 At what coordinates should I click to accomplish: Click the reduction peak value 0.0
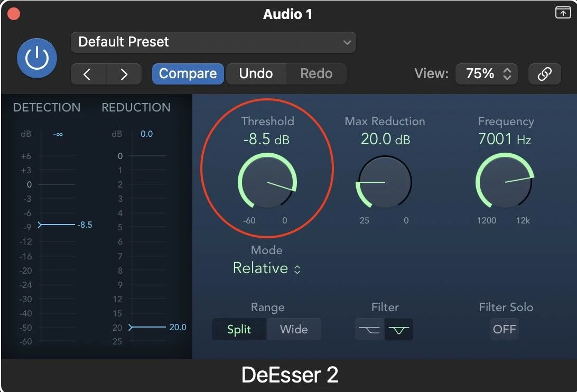146,134
